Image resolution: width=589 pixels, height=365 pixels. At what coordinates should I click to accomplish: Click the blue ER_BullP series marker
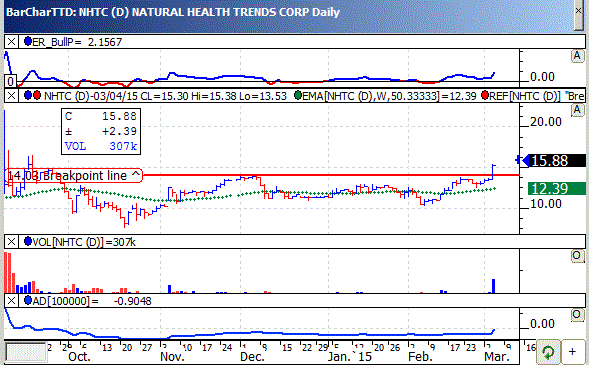[28, 41]
